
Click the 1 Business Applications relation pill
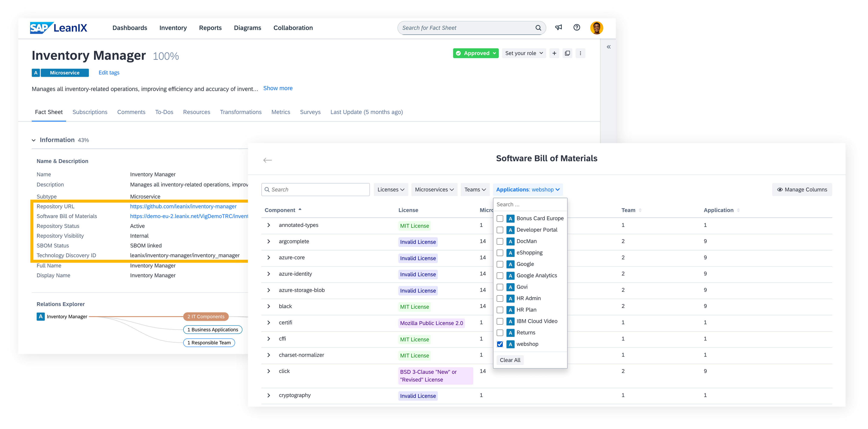(213, 330)
